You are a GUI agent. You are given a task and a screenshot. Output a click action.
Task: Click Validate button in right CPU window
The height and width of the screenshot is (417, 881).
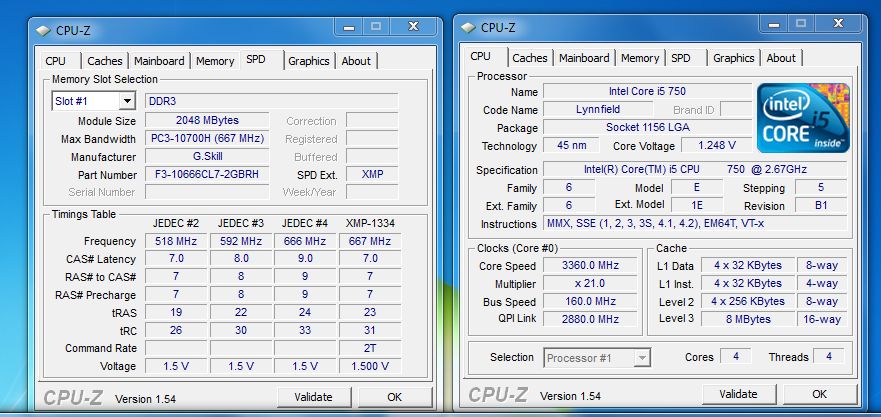pyautogui.click(x=738, y=395)
